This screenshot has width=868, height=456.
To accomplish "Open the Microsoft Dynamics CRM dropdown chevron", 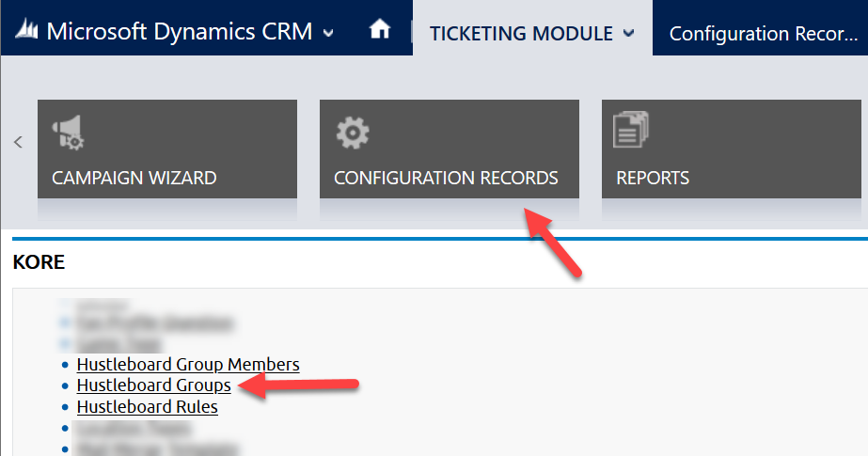I will click(x=328, y=33).
